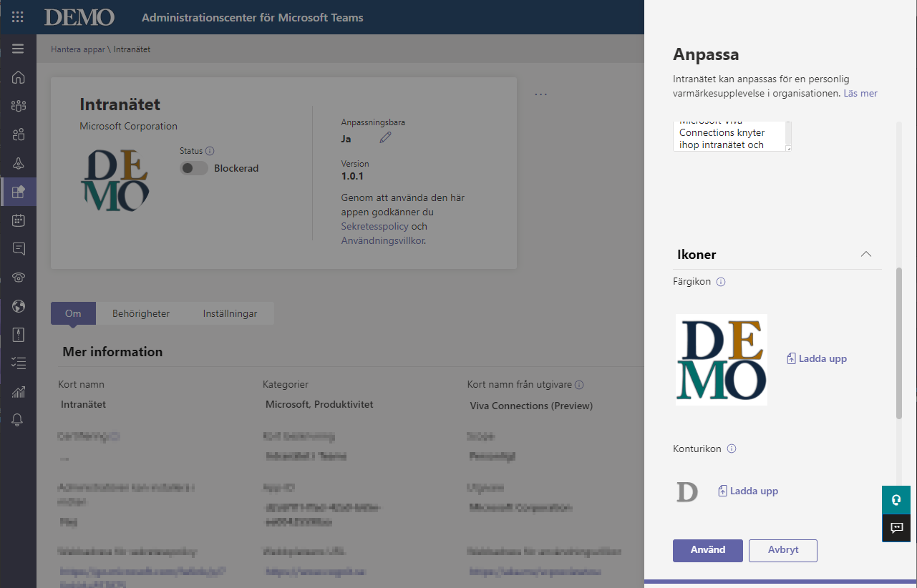Open the three-dots more options menu
917x588 pixels.
click(540, 94)
